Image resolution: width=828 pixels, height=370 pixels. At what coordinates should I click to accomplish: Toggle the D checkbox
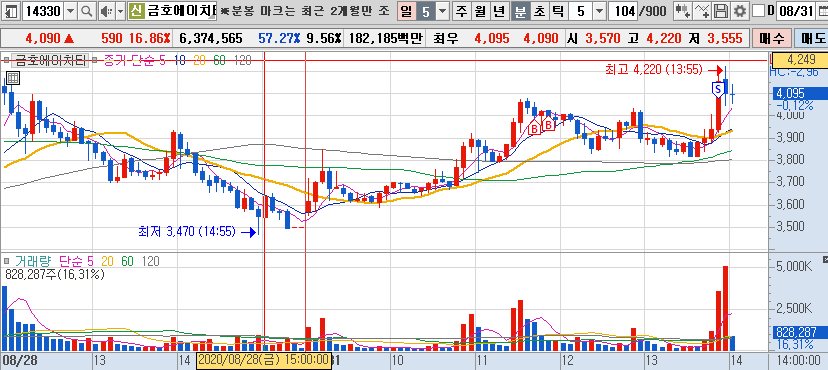758,11
